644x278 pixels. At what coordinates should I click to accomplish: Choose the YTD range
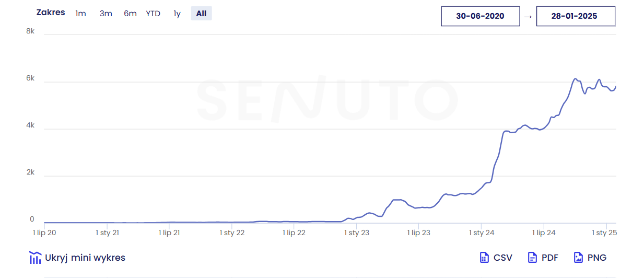pyautogui.click(x=153, y=14)
